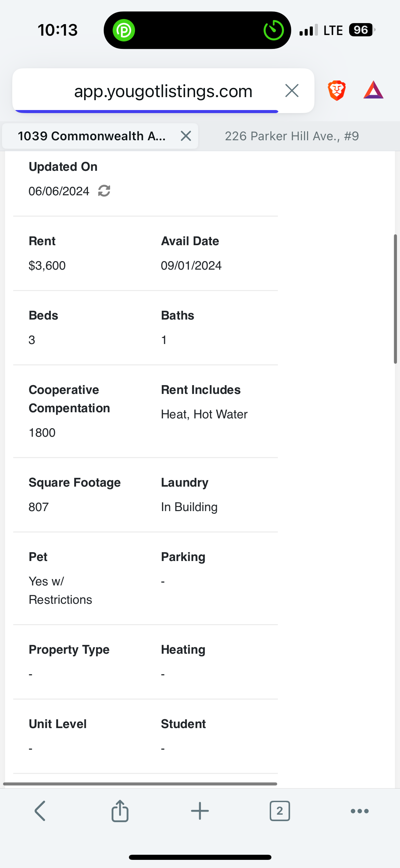Tap the share icon in bottom toolbar
Viewport: 400px width, 868px height.
click(x=120, y=811)
